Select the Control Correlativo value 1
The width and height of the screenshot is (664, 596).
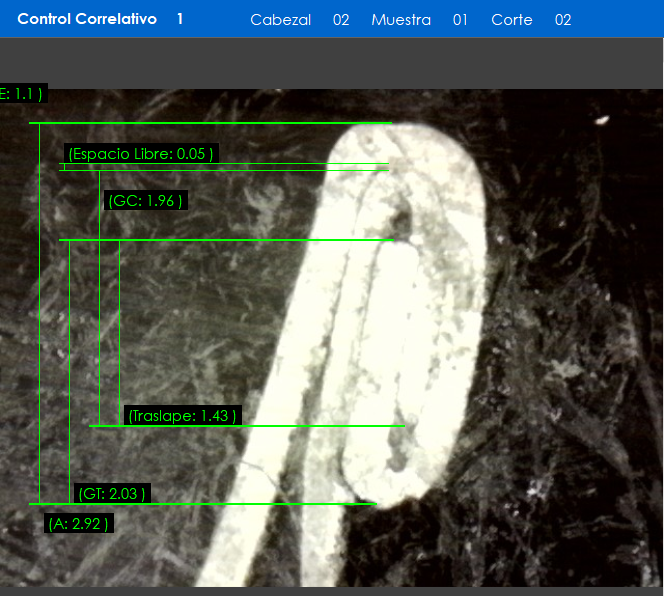pos(180,19)
